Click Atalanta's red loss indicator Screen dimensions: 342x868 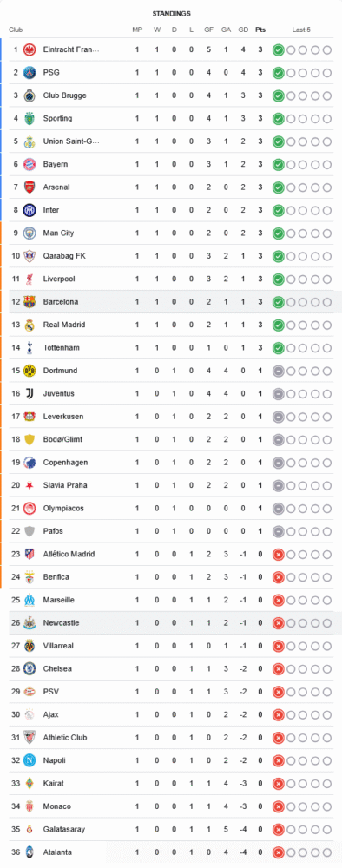tap(278, 852)
